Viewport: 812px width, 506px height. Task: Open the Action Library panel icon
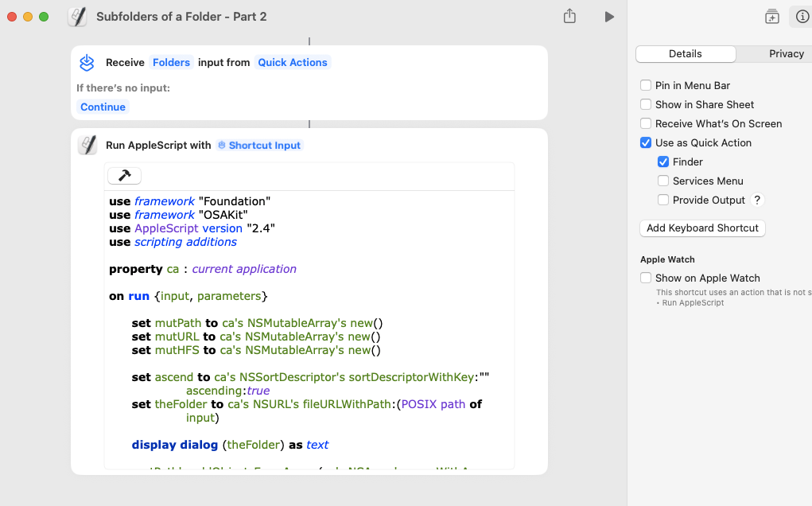771,17
